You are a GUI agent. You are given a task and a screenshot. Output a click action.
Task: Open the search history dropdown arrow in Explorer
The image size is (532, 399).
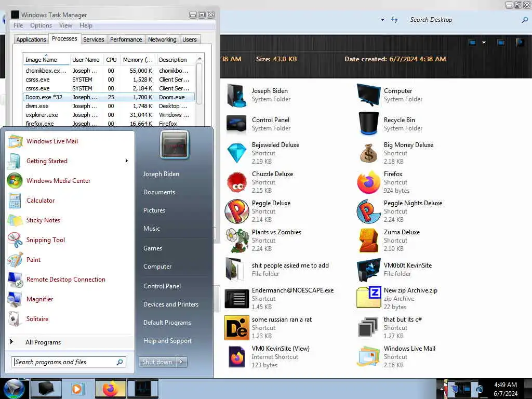tap(382, 20)
